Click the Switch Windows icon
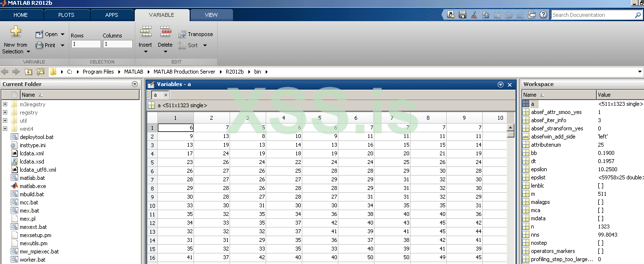The width and height of the screenshot is (644, 264). (x=532, y=15)
